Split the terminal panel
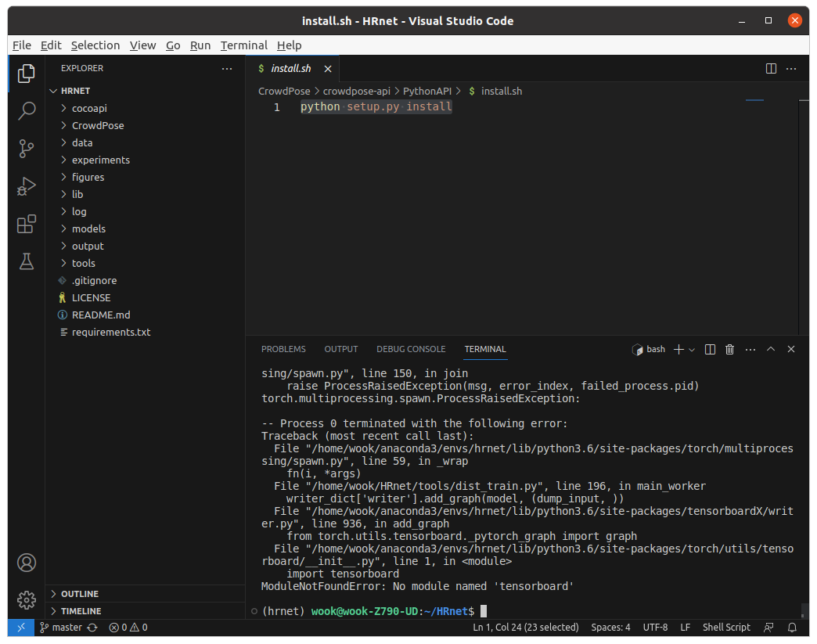The image size is (817, 644). point(710,350)
